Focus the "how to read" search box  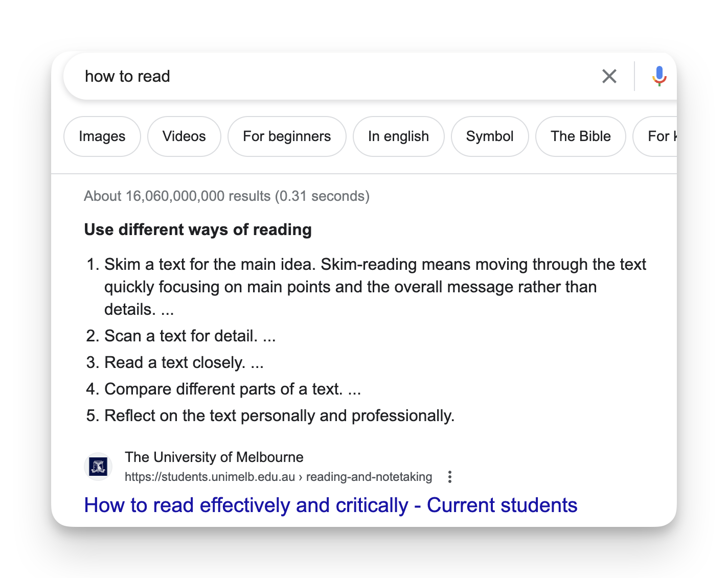coord(307,76)
